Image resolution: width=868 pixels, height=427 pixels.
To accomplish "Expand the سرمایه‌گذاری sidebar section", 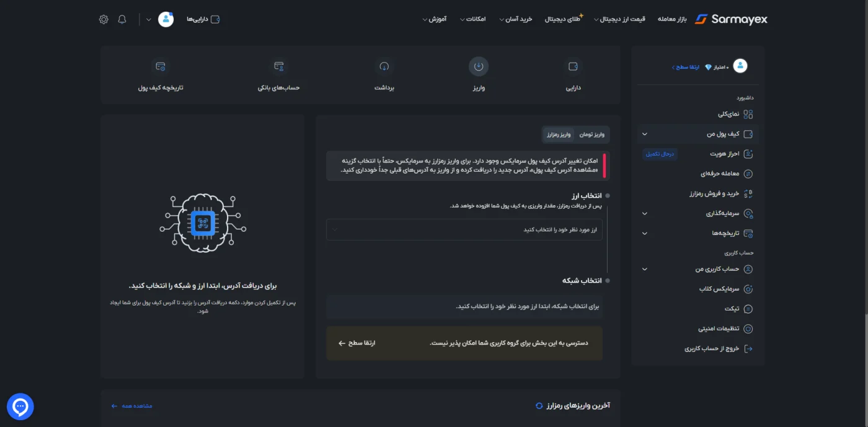I will tap(644, 213).
